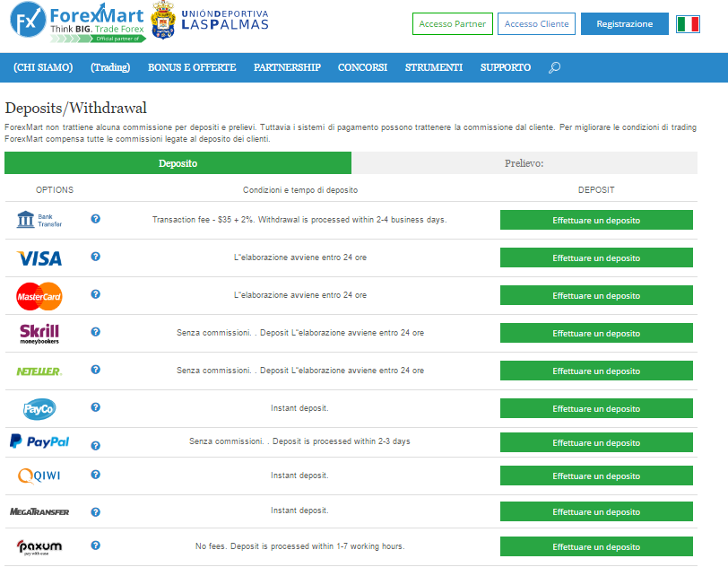Click the MasterCard logo
Viewport: 728px width, 576px height.
coord(39,296)
